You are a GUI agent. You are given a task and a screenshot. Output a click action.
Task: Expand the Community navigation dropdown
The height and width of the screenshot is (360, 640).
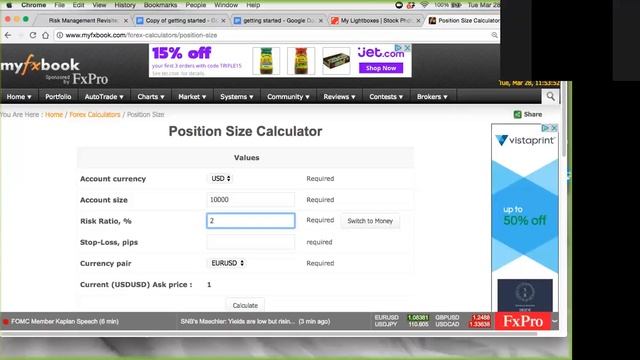(288, 97)
